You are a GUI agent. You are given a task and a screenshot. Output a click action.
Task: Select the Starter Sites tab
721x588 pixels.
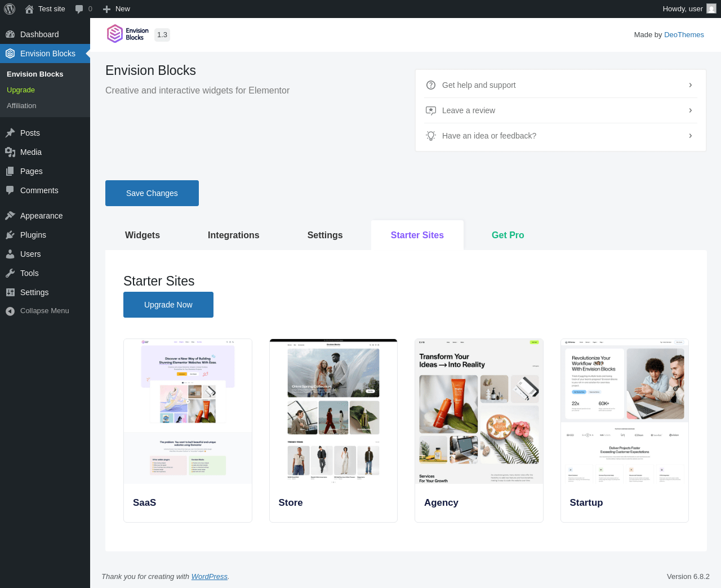pos(417,235)
